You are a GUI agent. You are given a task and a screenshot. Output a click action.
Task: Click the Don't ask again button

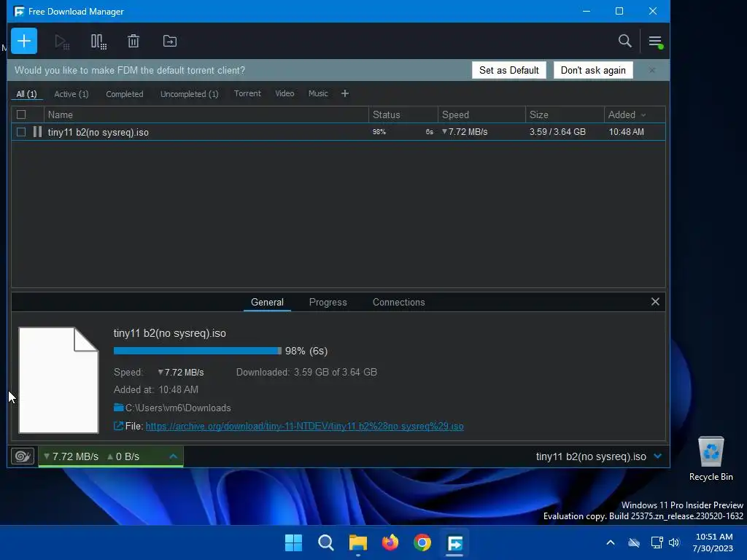pyautogui.click(x=593, y=70)
